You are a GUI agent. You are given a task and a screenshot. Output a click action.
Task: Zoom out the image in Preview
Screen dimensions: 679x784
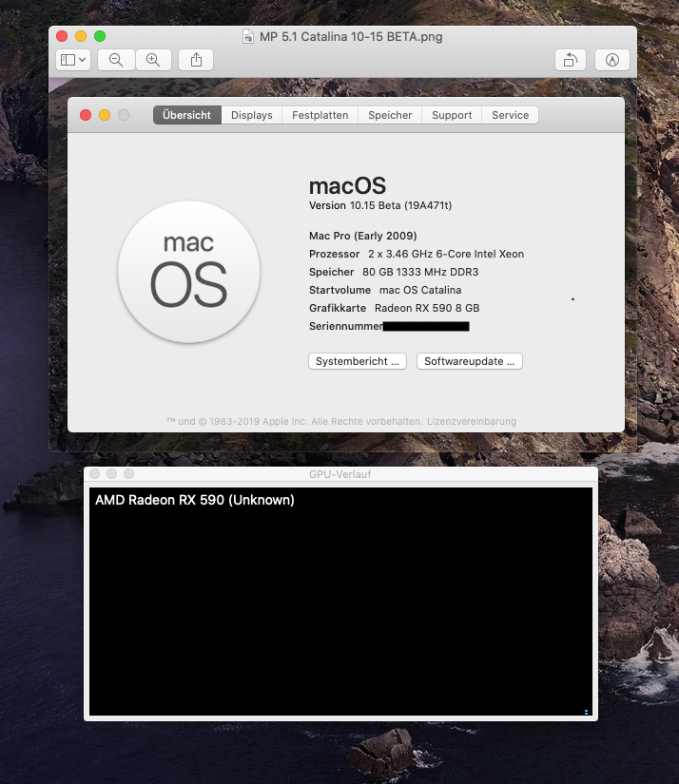116,60
